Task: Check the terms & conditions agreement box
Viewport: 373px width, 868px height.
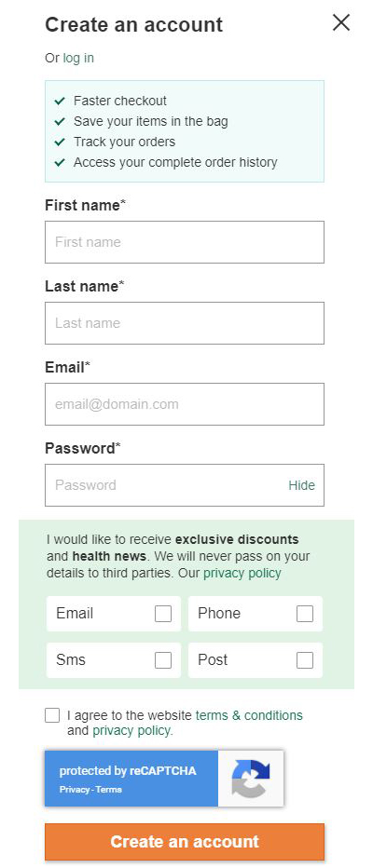Action: coord(52,715)
